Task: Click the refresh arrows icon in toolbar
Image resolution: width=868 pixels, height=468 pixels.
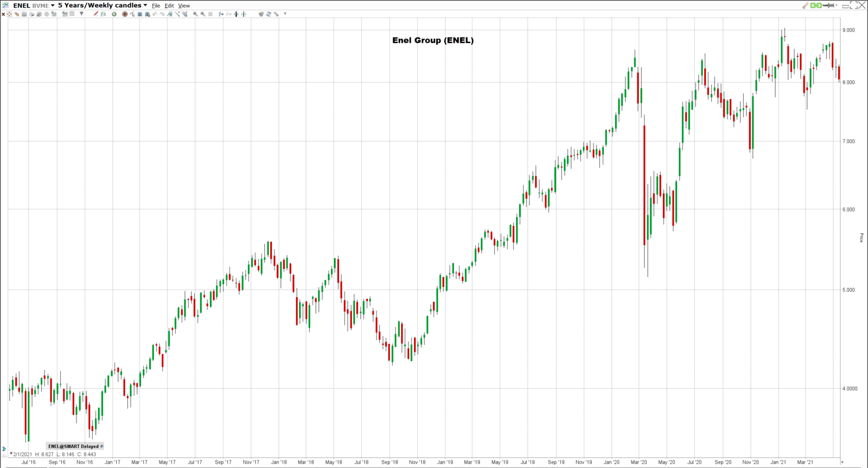Action: (x=269, y=14)
